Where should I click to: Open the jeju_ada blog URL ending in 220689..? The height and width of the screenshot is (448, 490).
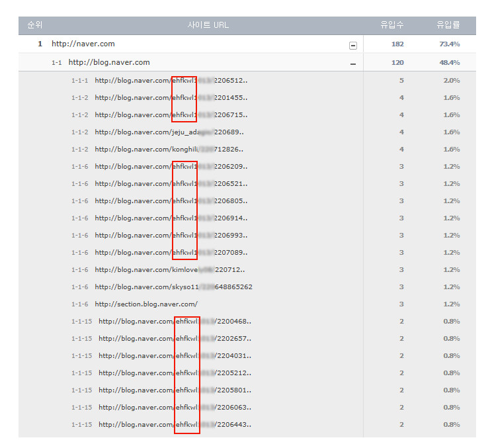tap(169, 132)
